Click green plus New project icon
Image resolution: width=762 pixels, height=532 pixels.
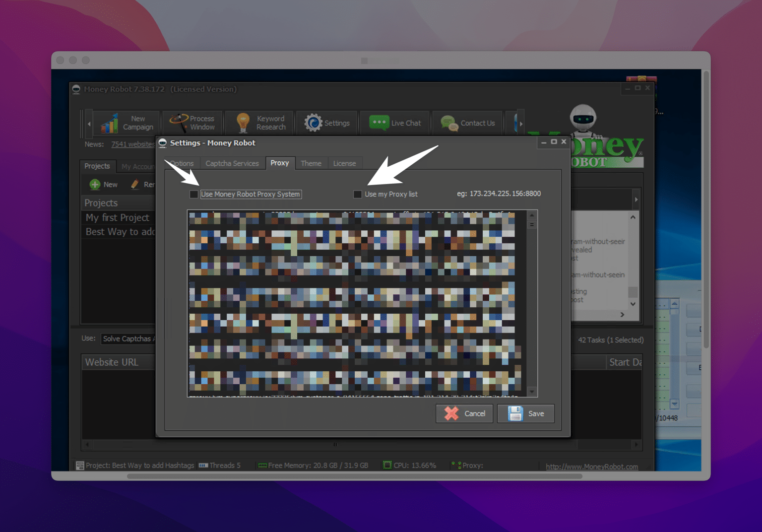[95, 185]
